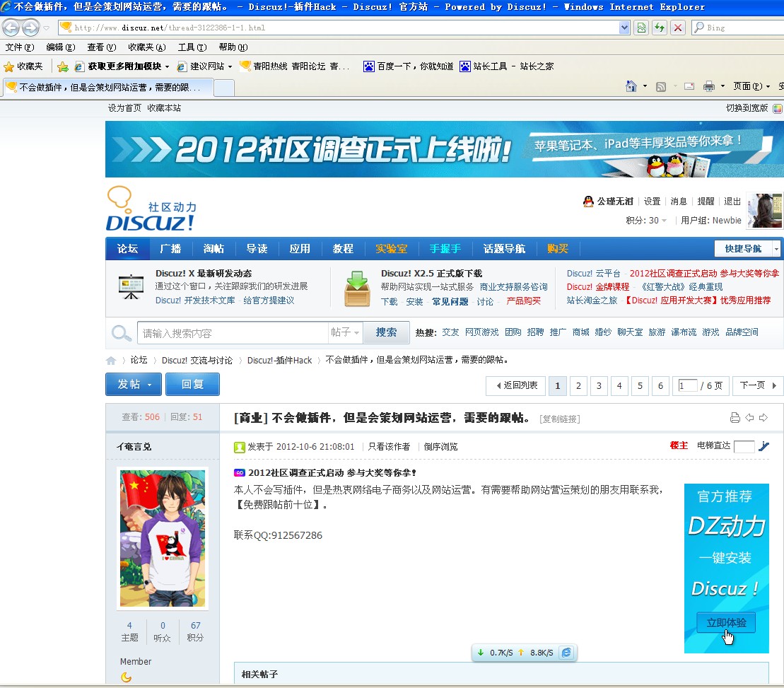Expand the 建议网站 favorites dropdown
Viewport: 784px width, 688px height.
[x=230, y=66]
